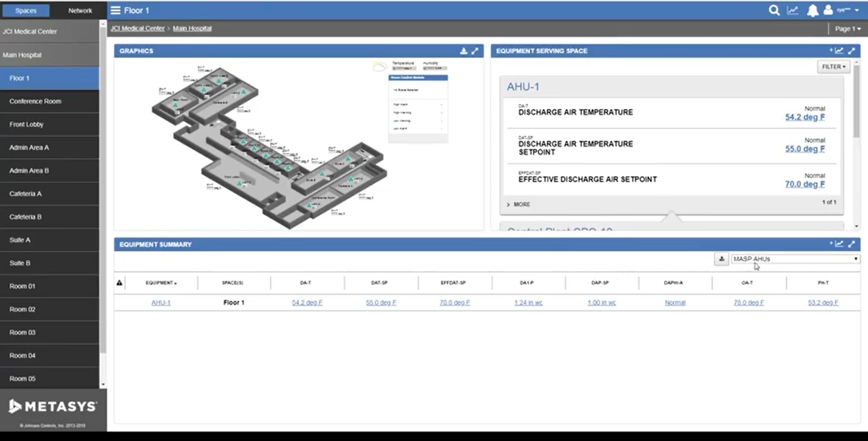
Task: Select Main Hospital in the sidebar
Action: click(x=50, y=55)
